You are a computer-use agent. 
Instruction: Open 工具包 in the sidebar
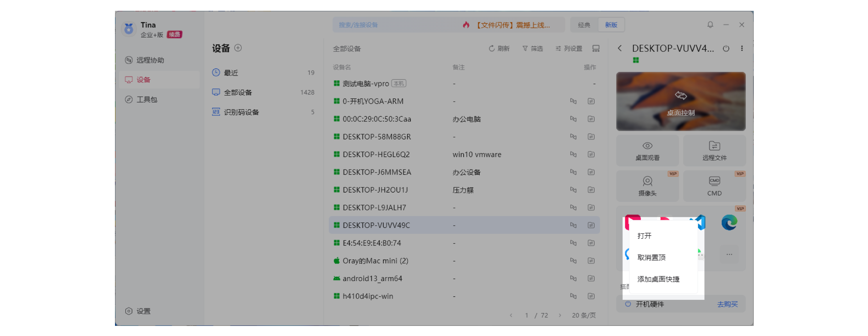159,99
